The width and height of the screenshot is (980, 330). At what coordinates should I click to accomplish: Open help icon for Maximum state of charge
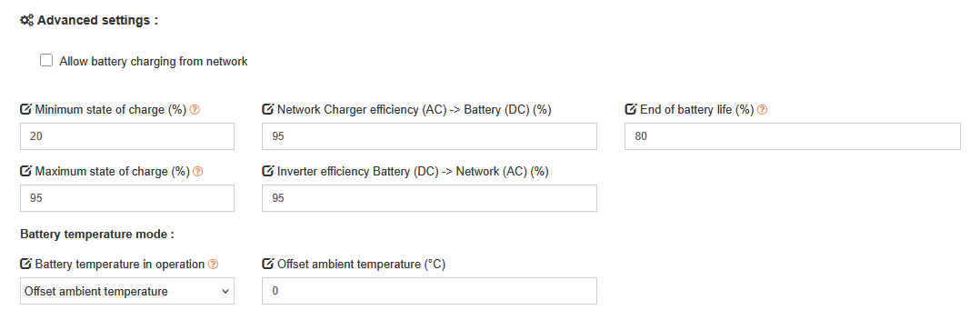click(x=197, y=171)
